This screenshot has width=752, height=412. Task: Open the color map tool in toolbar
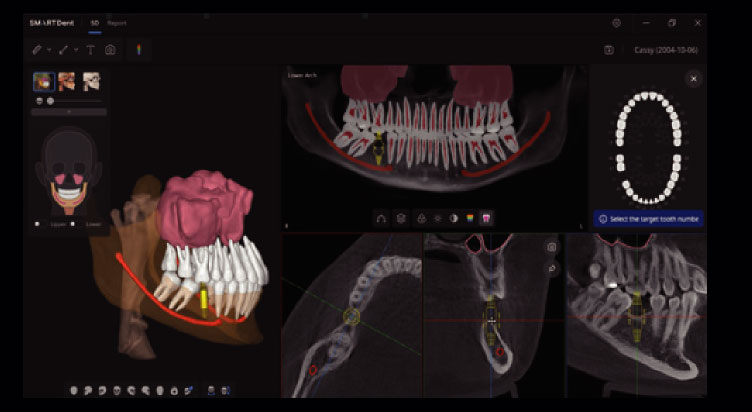click(139, 49)
